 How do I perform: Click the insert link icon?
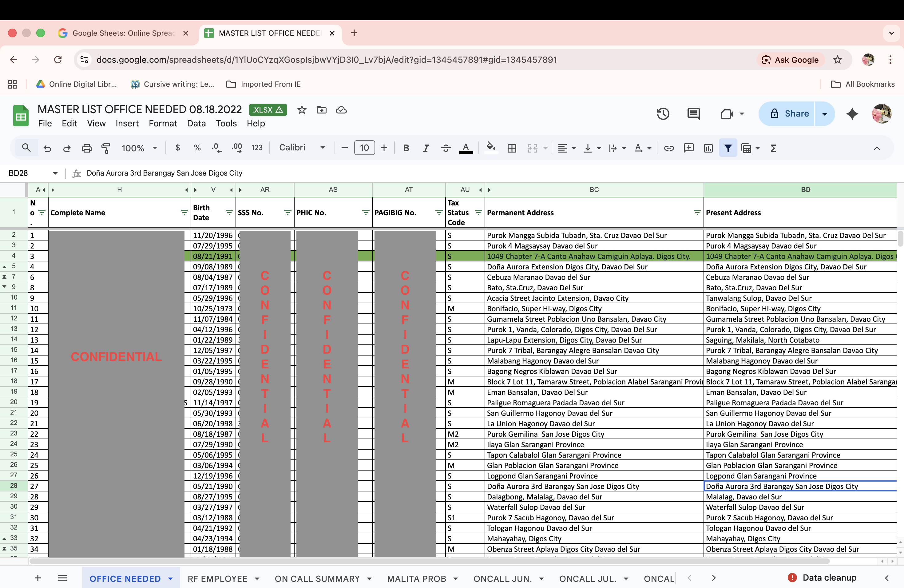coord(668,148)
